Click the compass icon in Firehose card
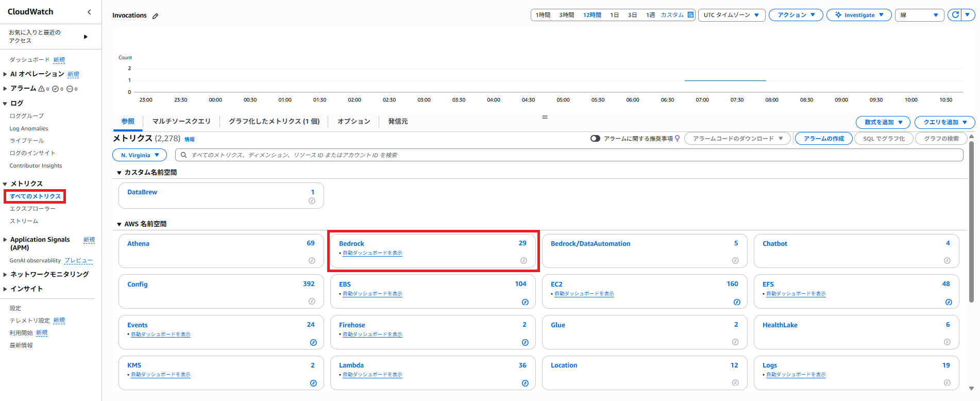This screenshot has height=401, width=980. click(x=525, y=342)
